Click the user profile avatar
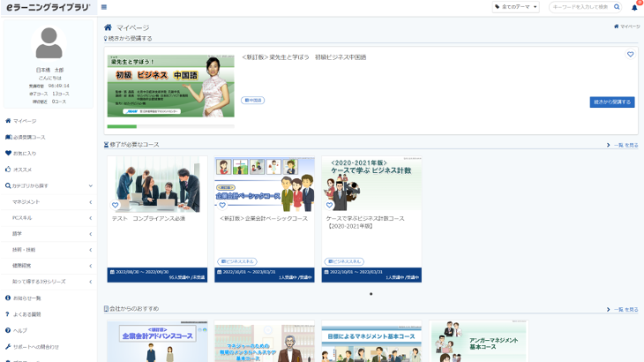The width and height of the screenshot is (644, 362). 49,42
